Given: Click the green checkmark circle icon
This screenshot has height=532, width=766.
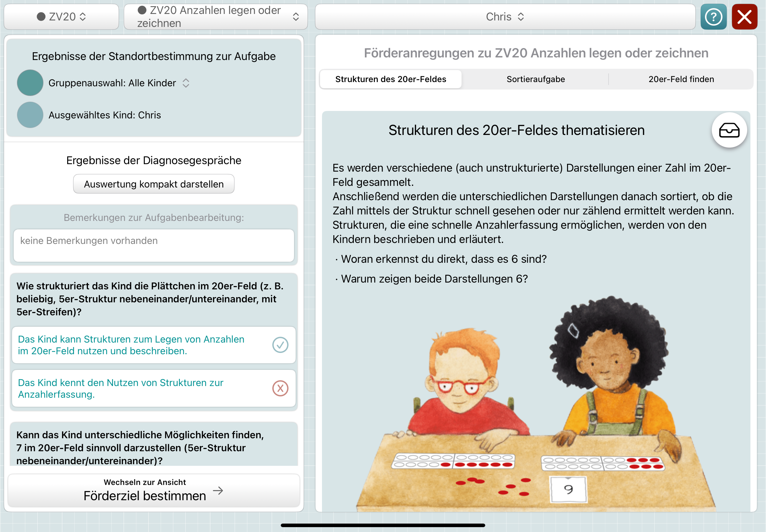Looking at the screenshot, I should coord(280,345).
